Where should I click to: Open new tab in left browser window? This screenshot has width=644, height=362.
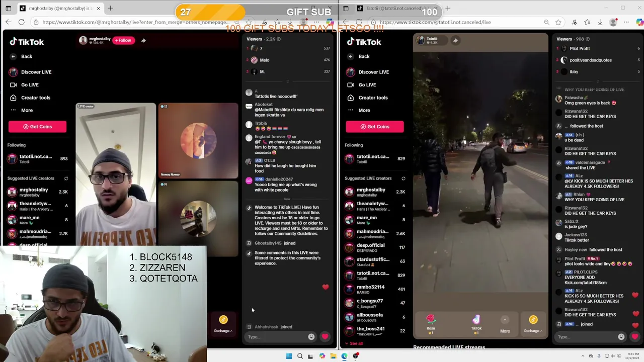pos(110,9)
